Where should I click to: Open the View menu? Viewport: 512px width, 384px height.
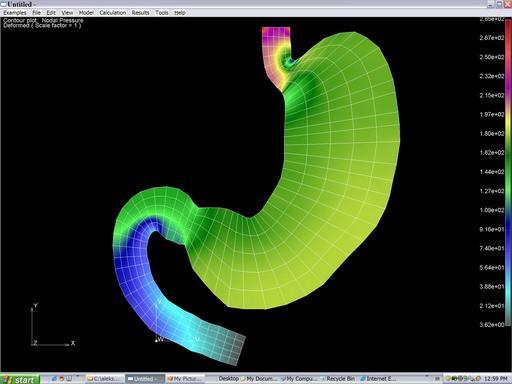pos(67,13)
